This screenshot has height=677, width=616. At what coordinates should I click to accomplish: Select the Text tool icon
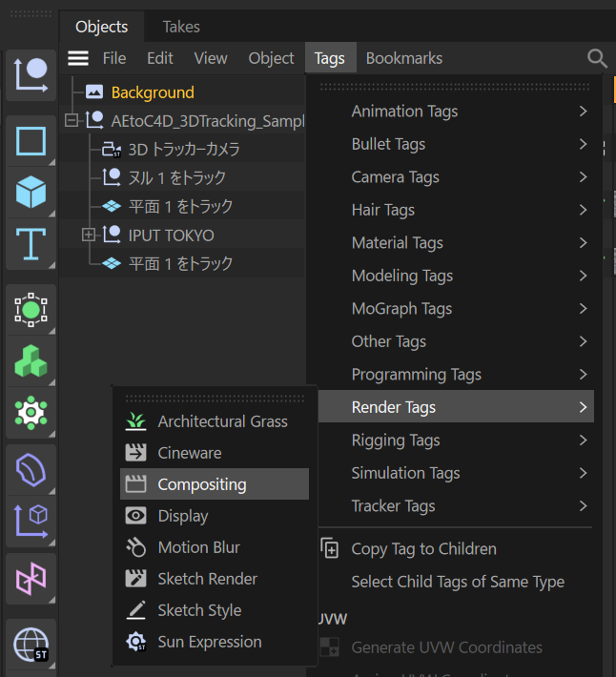pyautogui.click(x=31, y=243)
